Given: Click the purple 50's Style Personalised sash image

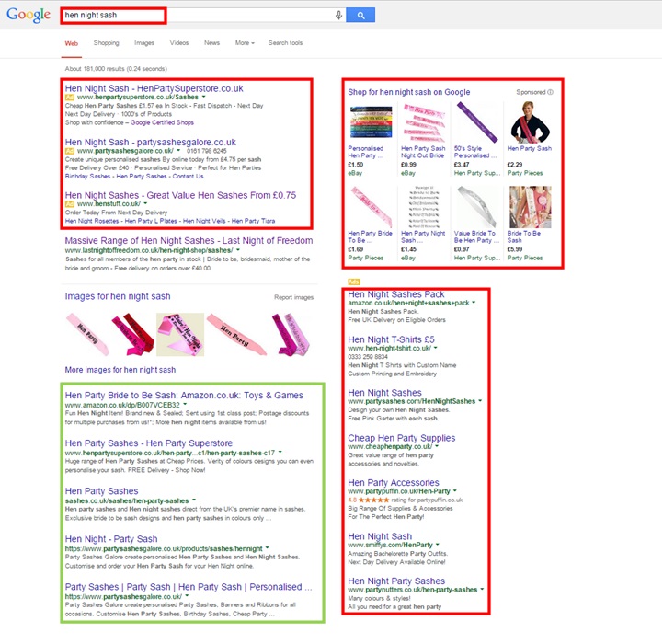Looking at the screenshot, I should tap(477, 121).
